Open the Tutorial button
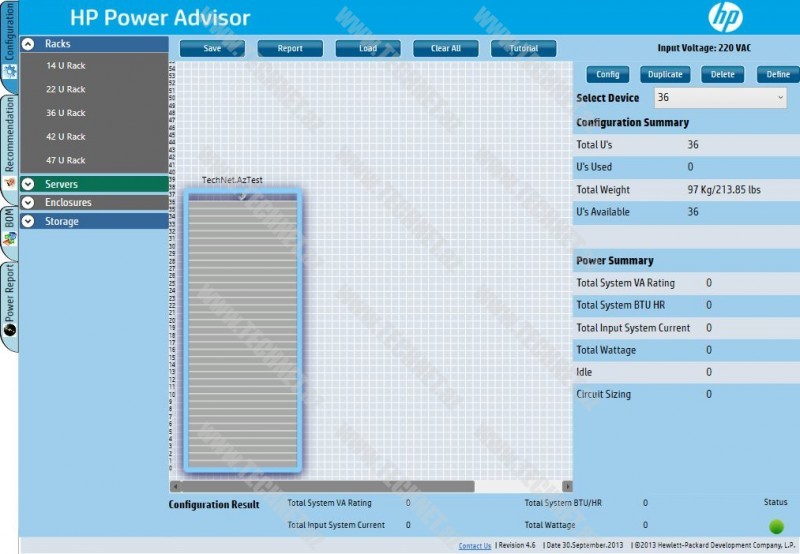 523,48
